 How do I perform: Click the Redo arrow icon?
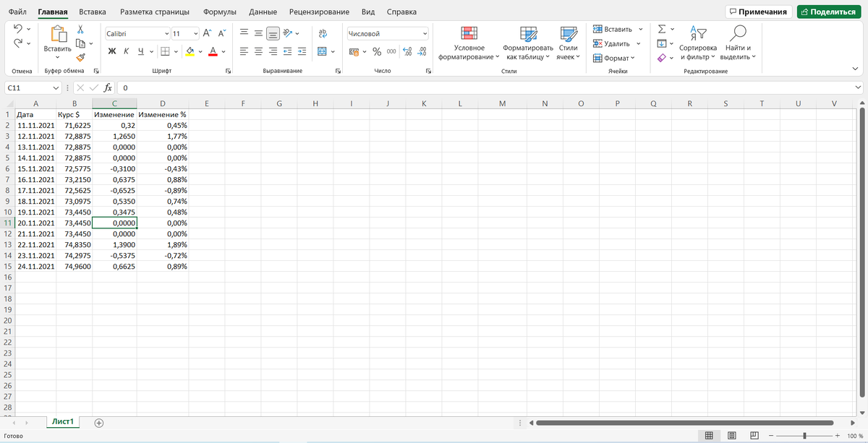coord(18,43)
